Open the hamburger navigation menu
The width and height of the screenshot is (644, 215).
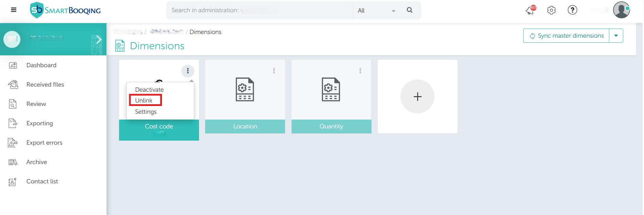click(x=14, y=10)
